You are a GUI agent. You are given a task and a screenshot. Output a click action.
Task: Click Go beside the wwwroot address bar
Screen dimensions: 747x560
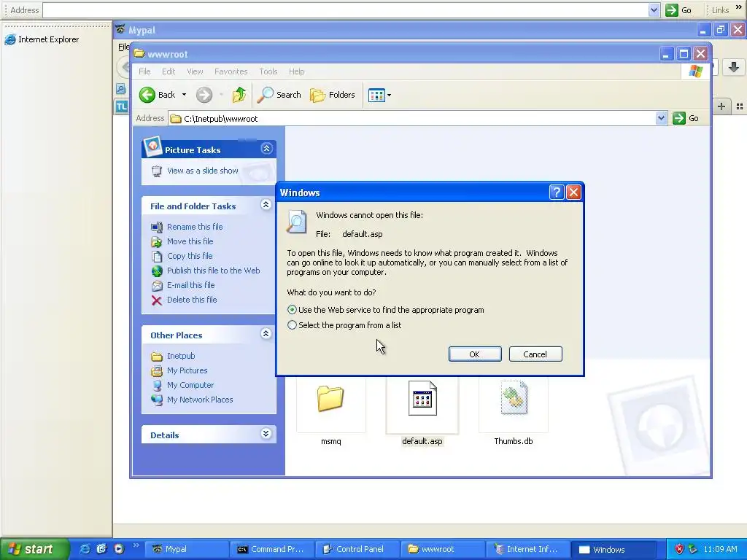686,118
